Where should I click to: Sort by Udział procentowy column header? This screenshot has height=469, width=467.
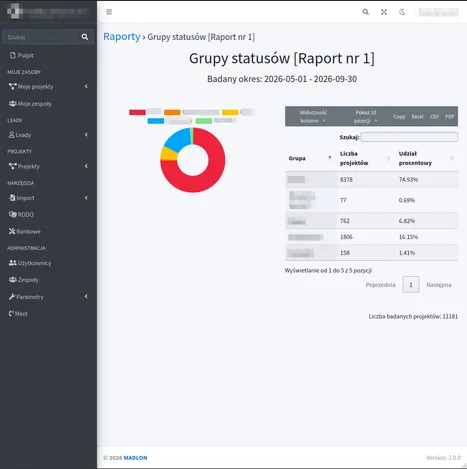[426, 158]
